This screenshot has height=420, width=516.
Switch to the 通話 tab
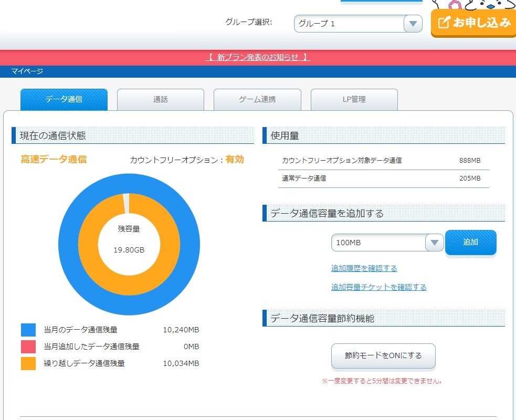click(x=160, y=99)
